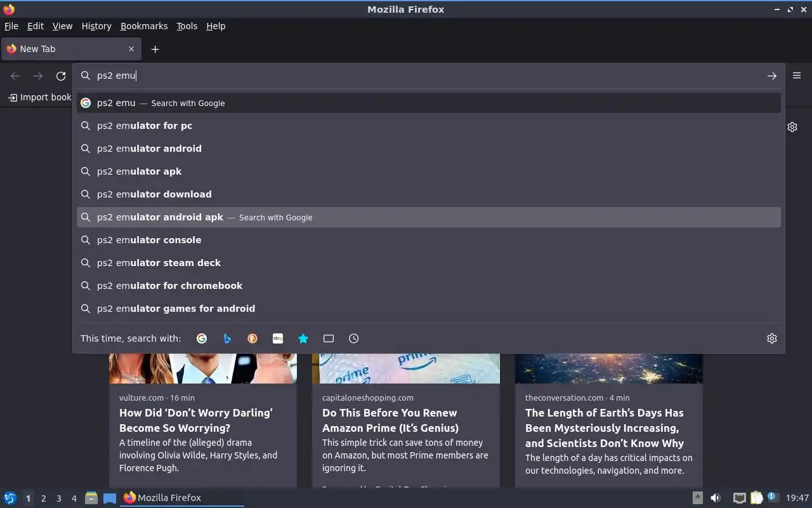Open the Help menu
The height and width of the screenshot is (508, 812).
(x=216, y=26)
